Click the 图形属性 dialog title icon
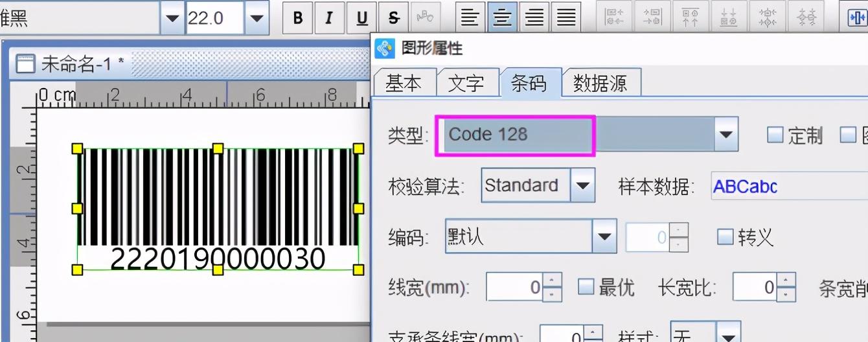The height and width of the screenshot is (342, 868). 385,49
